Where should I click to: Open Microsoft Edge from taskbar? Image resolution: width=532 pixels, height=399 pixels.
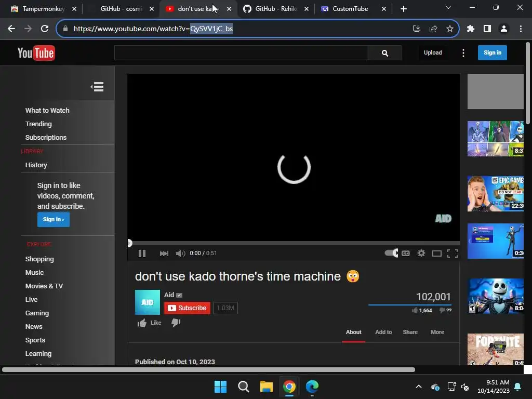312,387
